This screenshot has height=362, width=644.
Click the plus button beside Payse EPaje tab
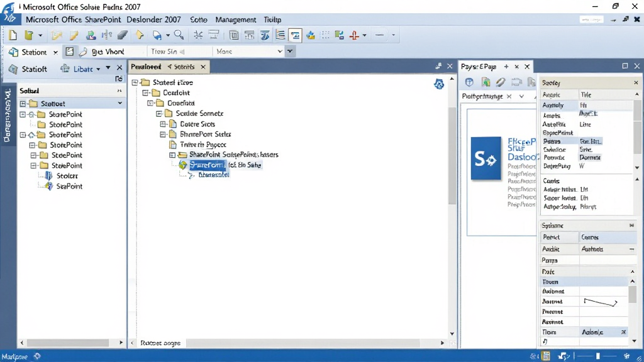(506, 66)
